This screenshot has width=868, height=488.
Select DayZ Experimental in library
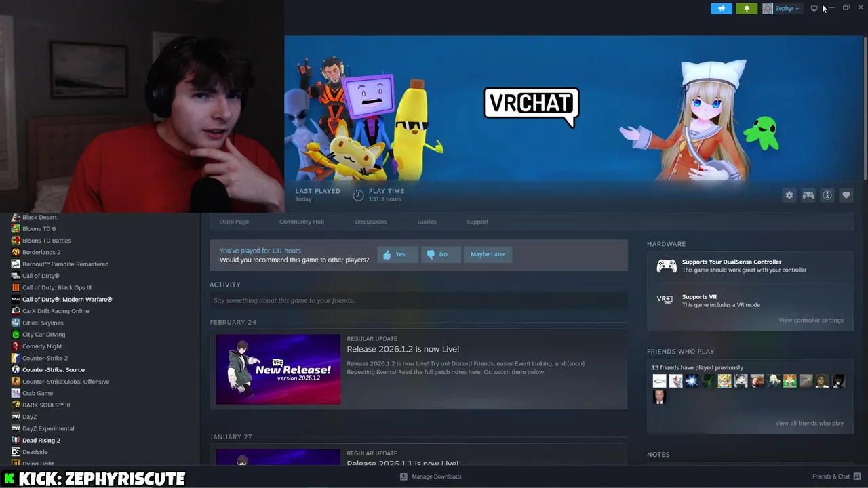coord(48,428)
